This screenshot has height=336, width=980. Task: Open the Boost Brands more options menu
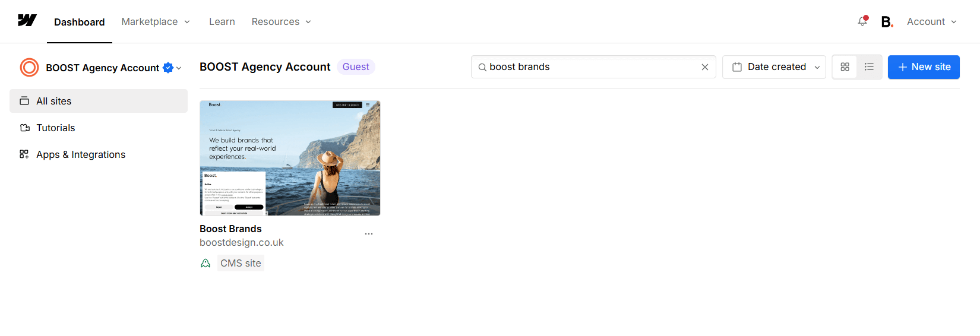tap(369, 234)
